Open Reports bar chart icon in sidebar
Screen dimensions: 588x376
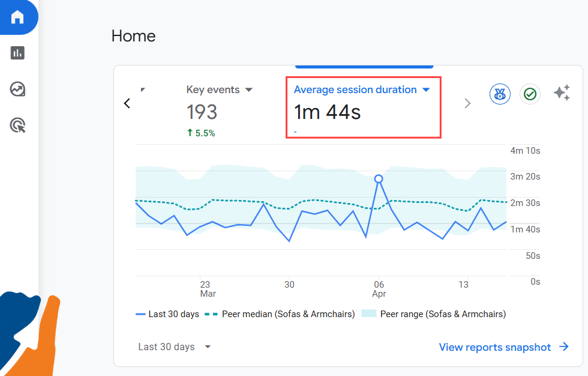[17, 53]
